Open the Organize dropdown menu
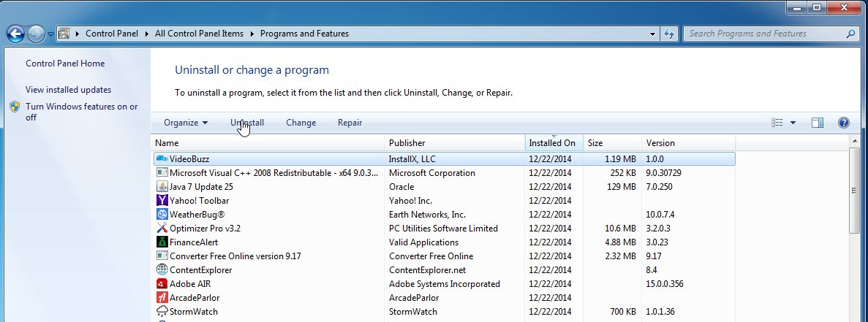Viewport: 868px width, 322px height. [186, 123]
